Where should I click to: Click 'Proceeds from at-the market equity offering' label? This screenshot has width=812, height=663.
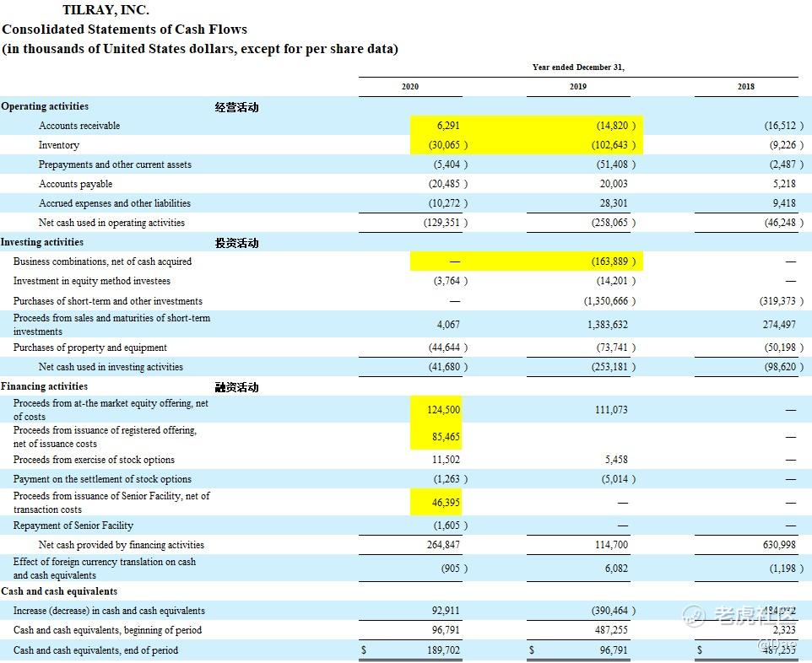(111, 409)
